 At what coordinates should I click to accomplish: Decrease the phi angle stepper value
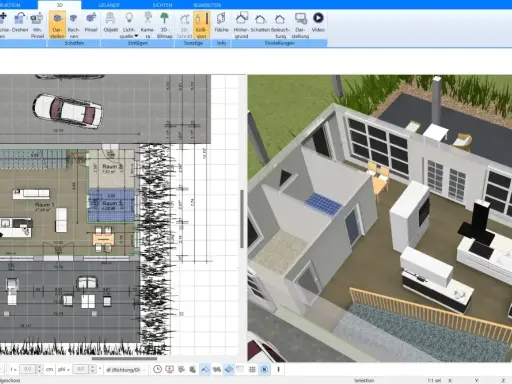(93, 371)
